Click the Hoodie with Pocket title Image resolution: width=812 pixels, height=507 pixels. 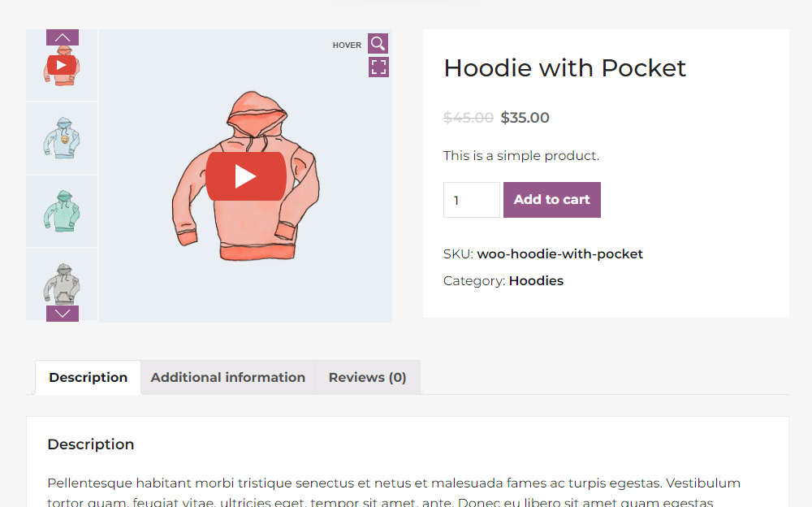[564, 68]
